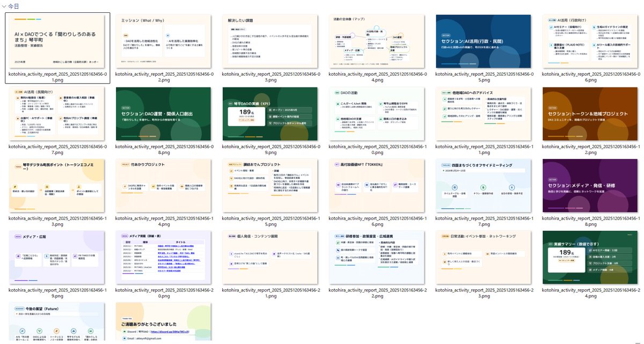This screenshot has height=344, width=644.
Task: Select the 讃岐おでんプロジェクト slide thumbnail
Action: click(270, 186)
